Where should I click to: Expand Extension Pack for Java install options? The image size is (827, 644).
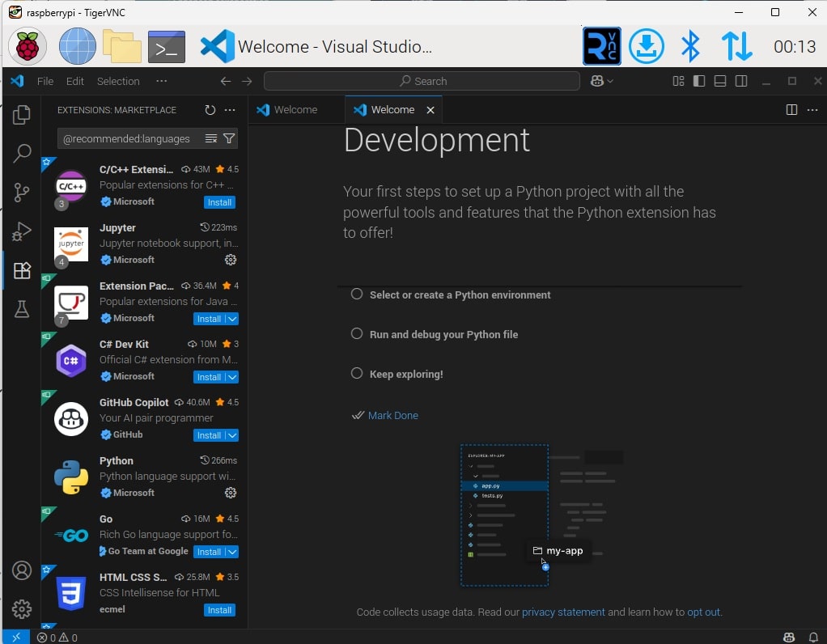232,319
